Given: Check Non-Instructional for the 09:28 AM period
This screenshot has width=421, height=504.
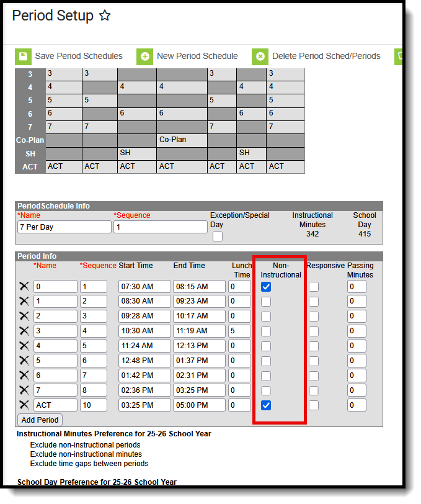Looking at the screenshot, I should 266,317.
